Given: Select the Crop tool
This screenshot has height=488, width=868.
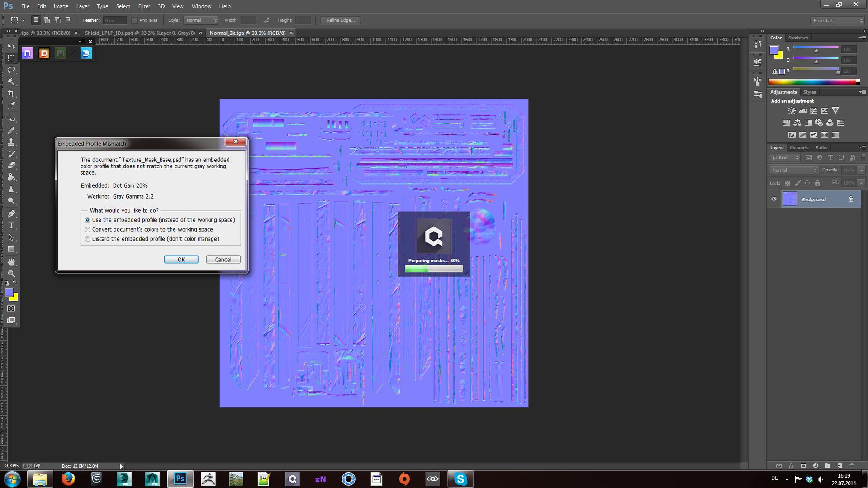Looking at the screenshot, I should click(x=11, y=94).
